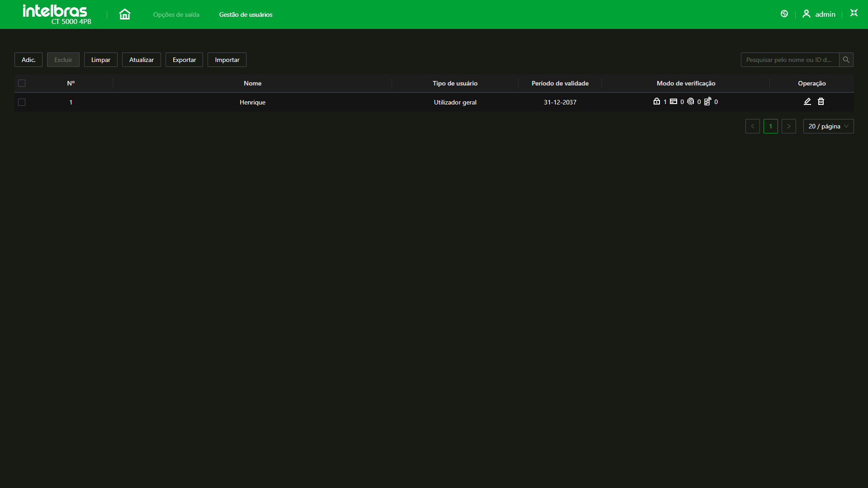Toggle the select-all checkbox in table header
Screen dimensions: 868x488
pos(22,83)
